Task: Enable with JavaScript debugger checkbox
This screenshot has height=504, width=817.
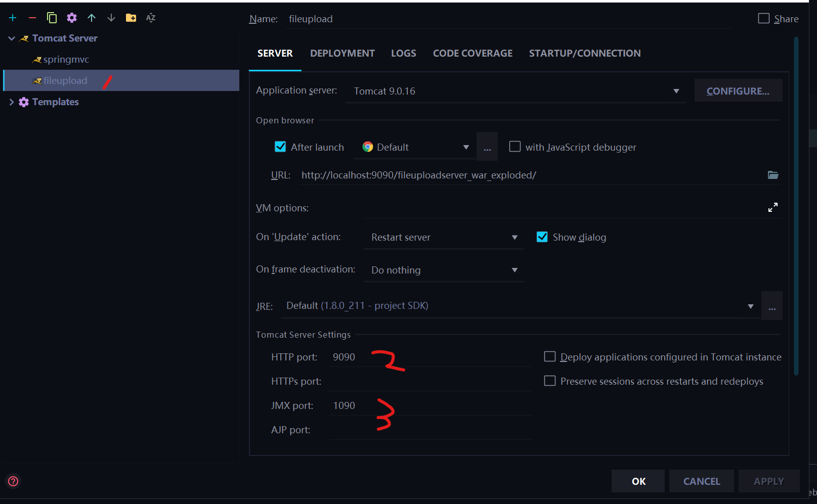Action: click(x=515, y=147)
